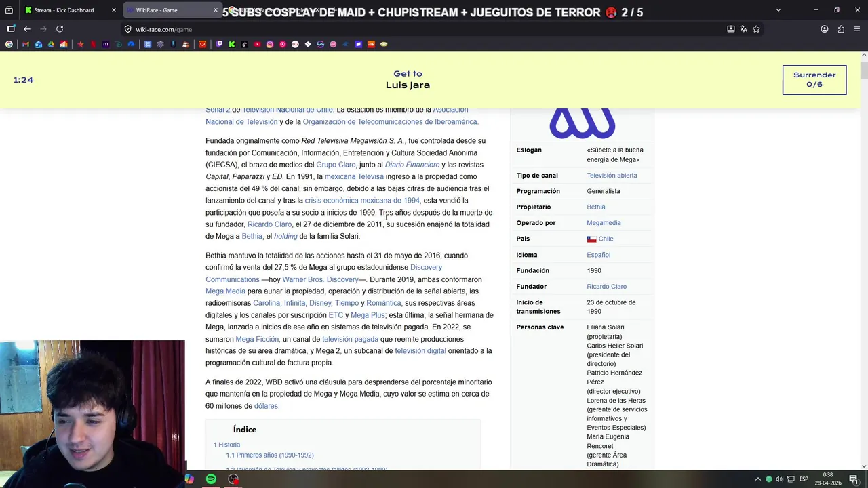
Task: Open Spotify from the taskbar
Action: [211, 479]
